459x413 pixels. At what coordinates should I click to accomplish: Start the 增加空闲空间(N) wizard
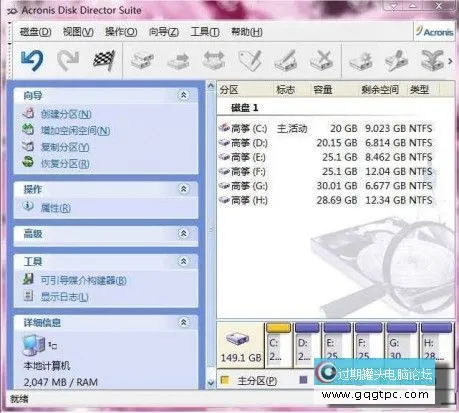pyautogui.click(x=75, y=131)
